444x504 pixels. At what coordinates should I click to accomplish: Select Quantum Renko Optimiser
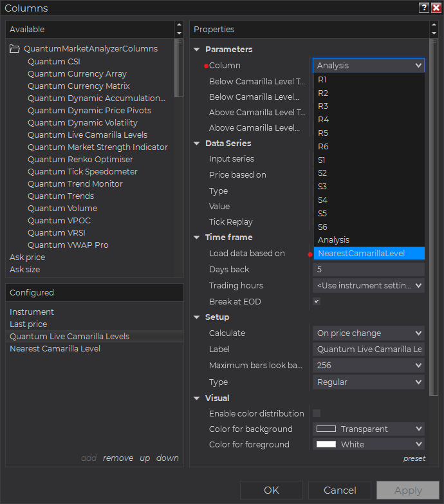(80, 160)
